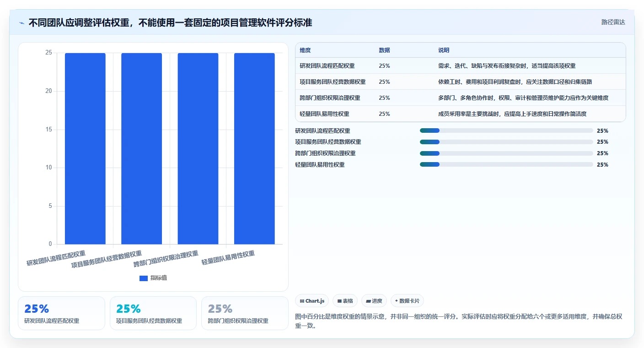This screenshot has height=348, width=644.
Task: Select the 进度 tag
Action: (374, 301)
